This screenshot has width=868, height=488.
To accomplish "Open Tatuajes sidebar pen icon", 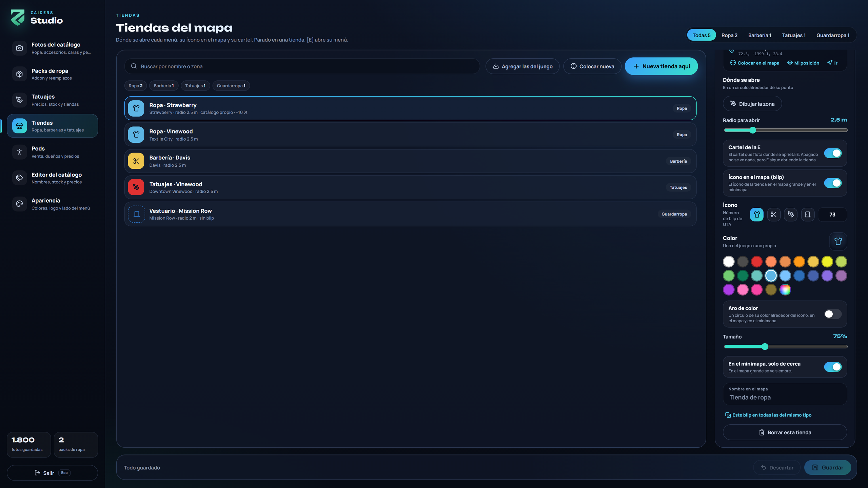I will tap(19, 100).
